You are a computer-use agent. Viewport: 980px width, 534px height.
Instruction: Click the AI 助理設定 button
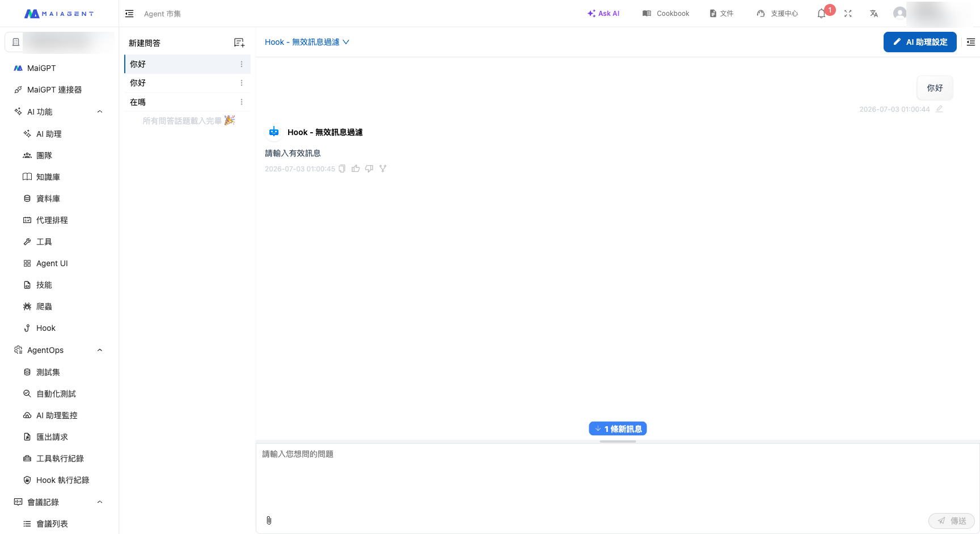920,42
